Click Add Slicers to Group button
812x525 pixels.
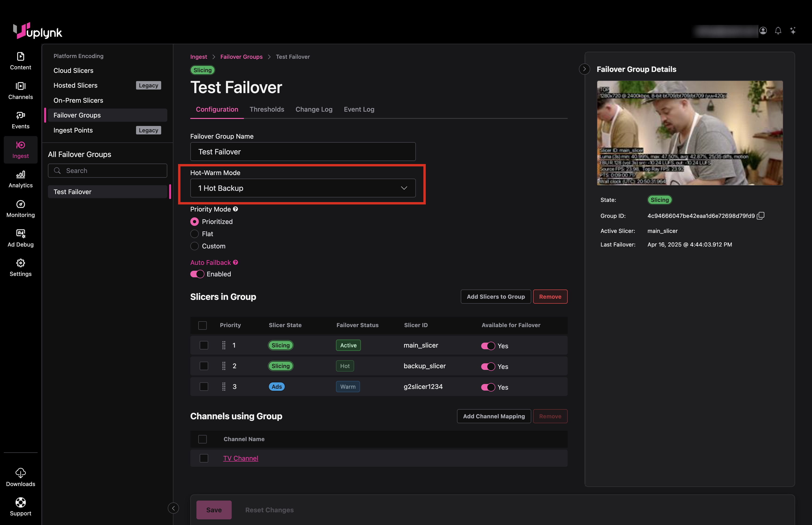click(x=496, y=297)
